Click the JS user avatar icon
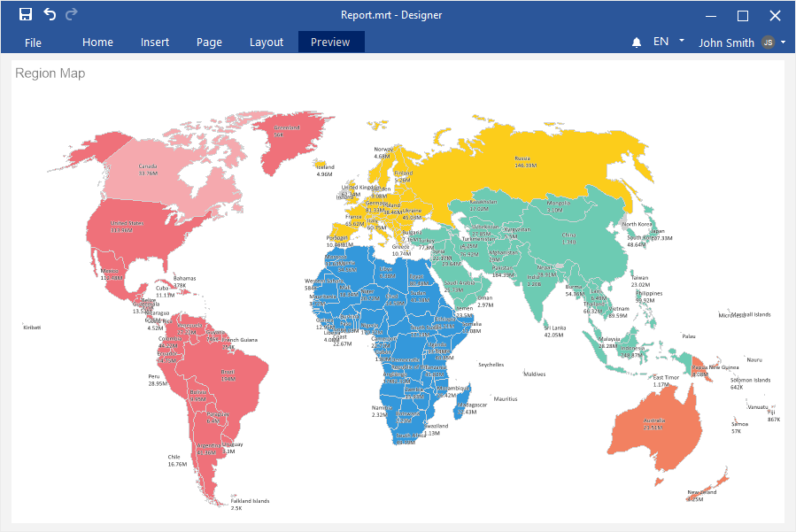Image resolution: width=796 pixels, height=532 pixels. [768, 42]
